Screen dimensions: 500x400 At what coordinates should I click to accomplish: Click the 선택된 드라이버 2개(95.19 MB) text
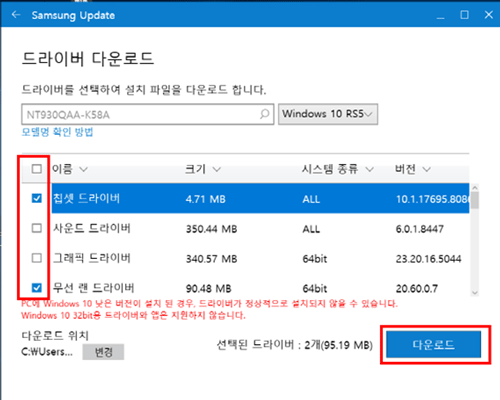tap(295, 345)
